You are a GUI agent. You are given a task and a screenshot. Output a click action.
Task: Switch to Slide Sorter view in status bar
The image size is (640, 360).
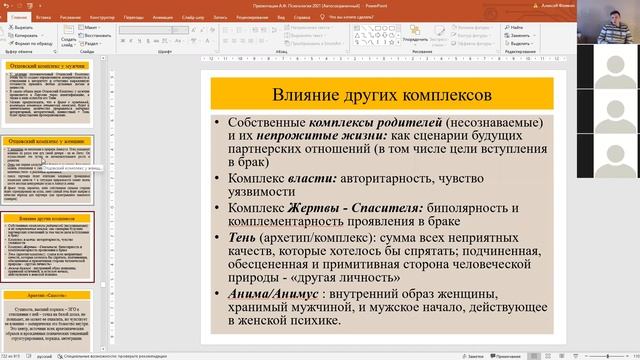(548, 356)
